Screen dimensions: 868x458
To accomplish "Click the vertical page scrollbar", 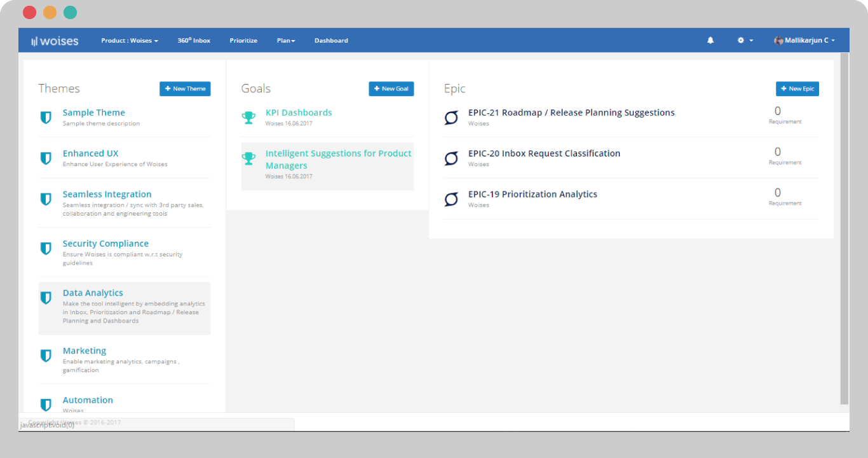I will [x=844, y=229].
